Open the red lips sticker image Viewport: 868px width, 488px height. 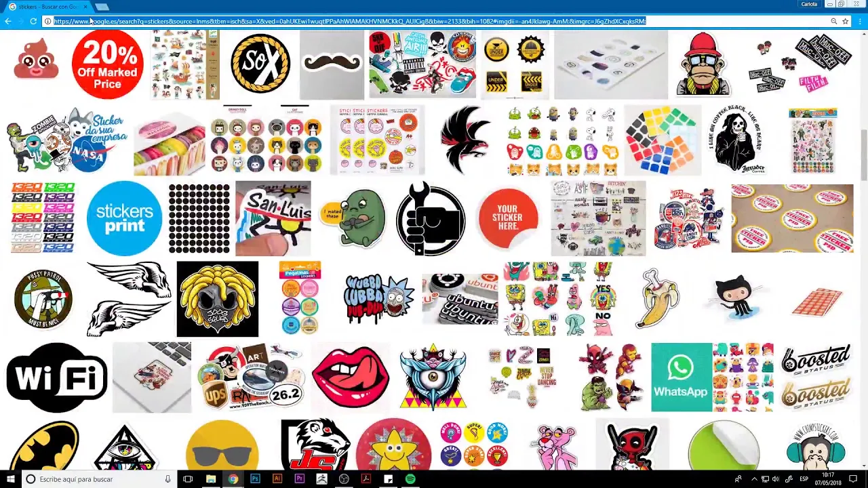[351, 378]
